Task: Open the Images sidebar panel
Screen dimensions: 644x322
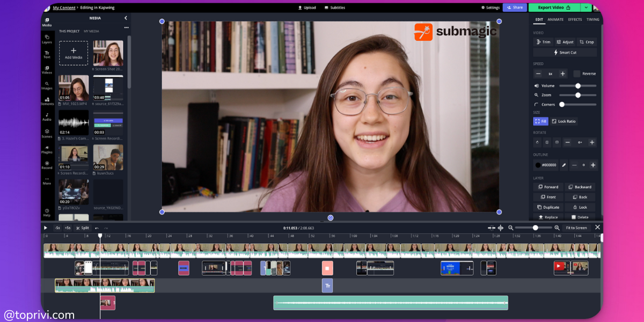Action: pyautogui.click(x=47, y=85)
